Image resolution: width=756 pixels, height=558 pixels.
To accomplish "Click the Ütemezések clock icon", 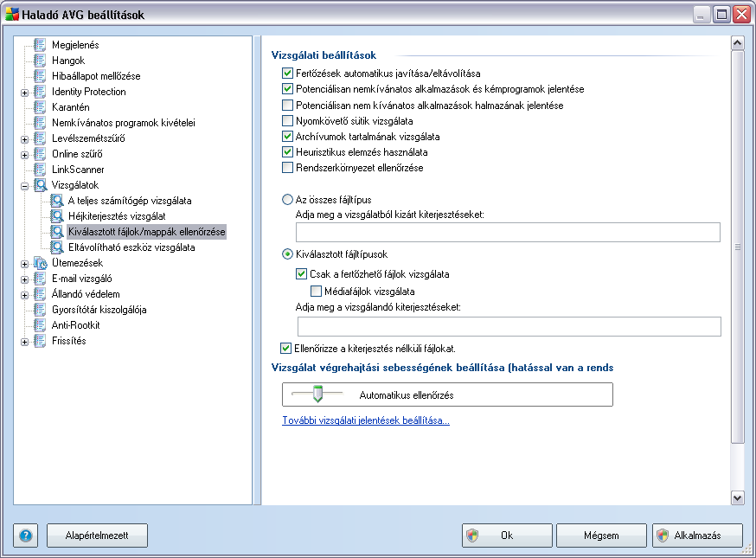I will [x=40, y=263].
